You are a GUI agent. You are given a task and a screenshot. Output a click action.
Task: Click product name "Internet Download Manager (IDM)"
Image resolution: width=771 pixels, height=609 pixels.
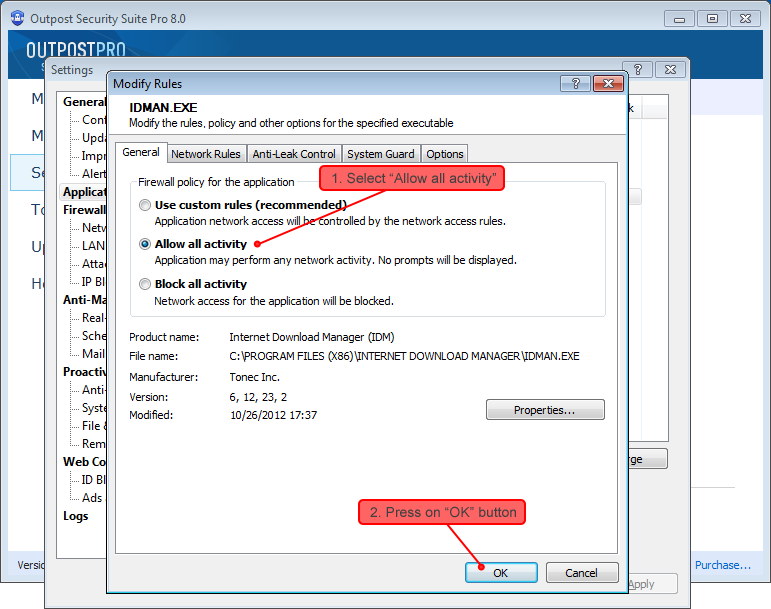pyautogui.click(x=312, y=337)
